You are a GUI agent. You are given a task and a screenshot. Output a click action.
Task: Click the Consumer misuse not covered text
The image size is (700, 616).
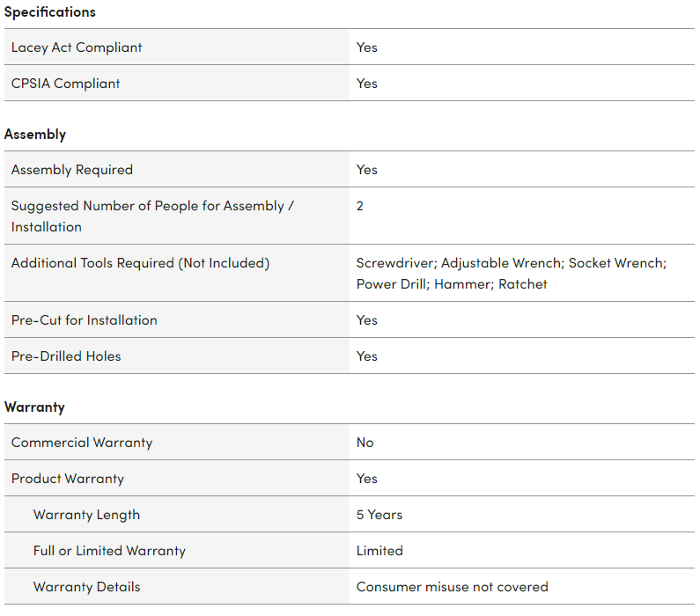(x=453, y=587)
